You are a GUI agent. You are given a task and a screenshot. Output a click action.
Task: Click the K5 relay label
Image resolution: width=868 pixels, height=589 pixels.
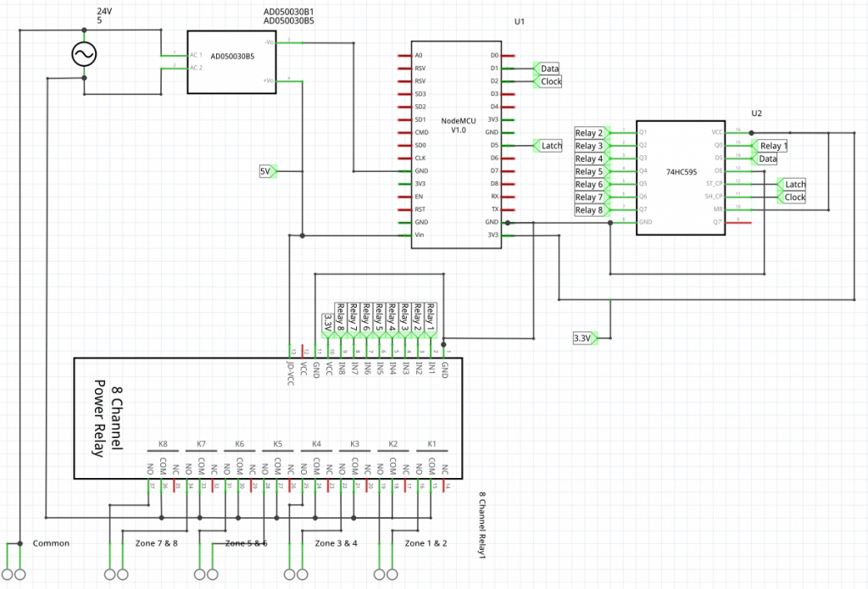pos(278,445)
